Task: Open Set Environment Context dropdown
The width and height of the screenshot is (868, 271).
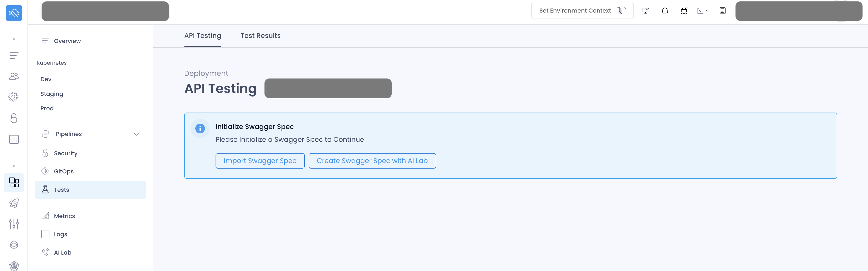Action: coord(582,10)
